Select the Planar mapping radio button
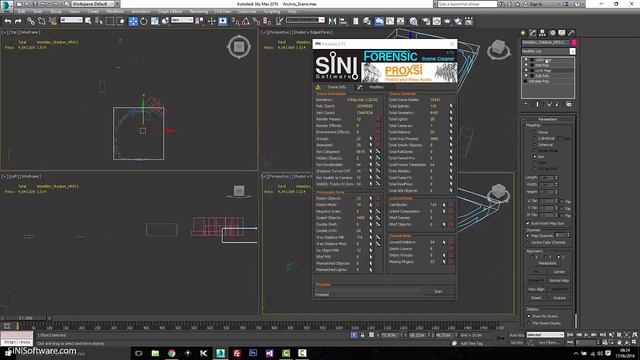This screenshot has height=360, width=640. 535,132
